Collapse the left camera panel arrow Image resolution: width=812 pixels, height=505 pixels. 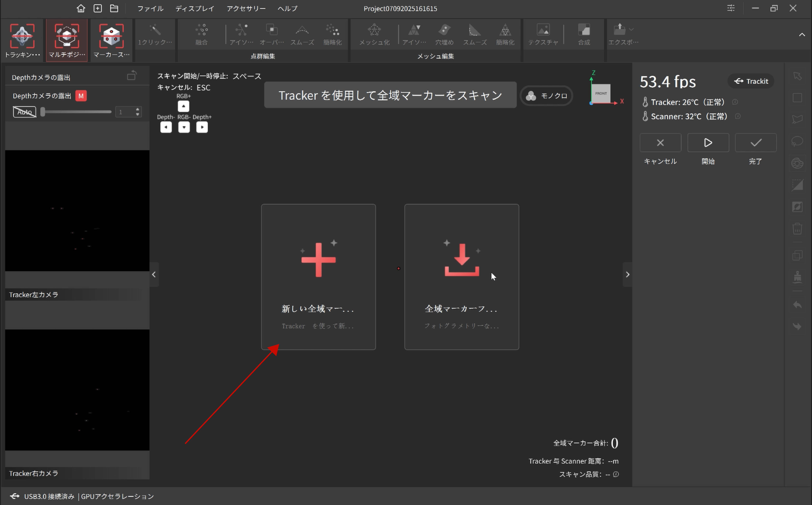(154, 275)
